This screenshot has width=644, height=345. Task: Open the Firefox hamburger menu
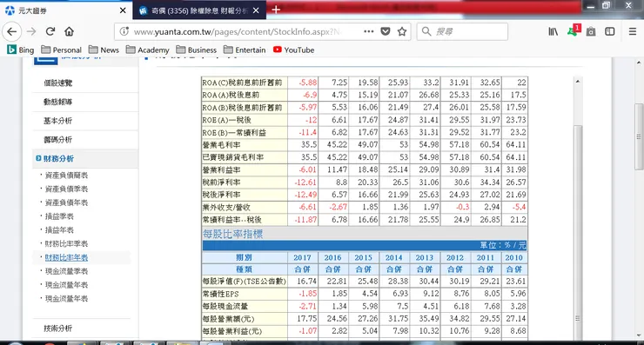click(633, 31)
